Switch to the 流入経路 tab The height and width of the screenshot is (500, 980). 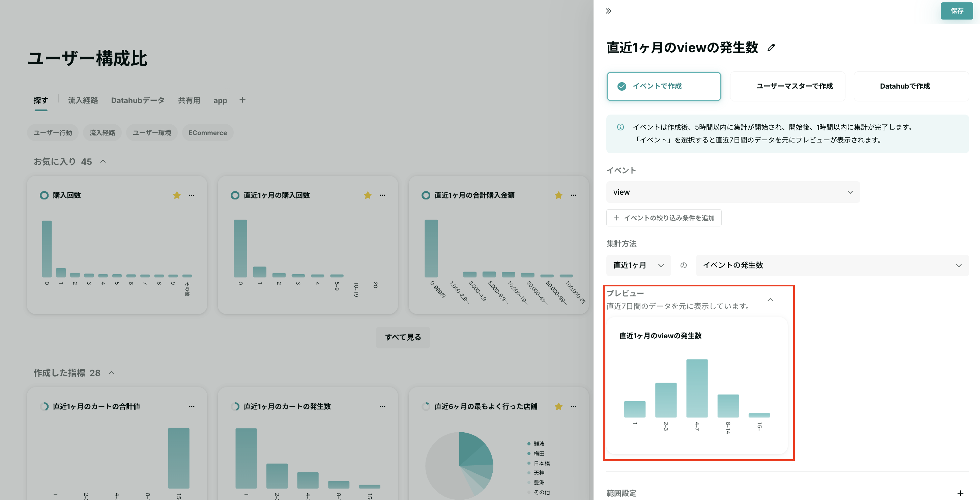(x=83, y=100)
